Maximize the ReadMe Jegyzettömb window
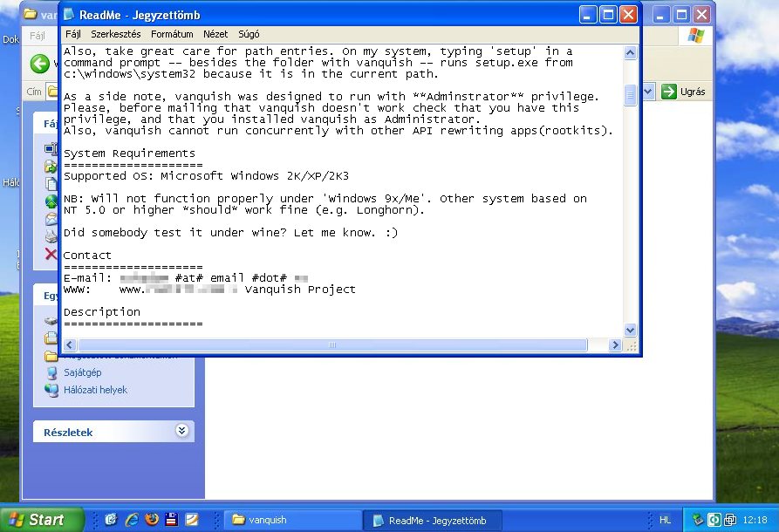 (x=608, y=15)
